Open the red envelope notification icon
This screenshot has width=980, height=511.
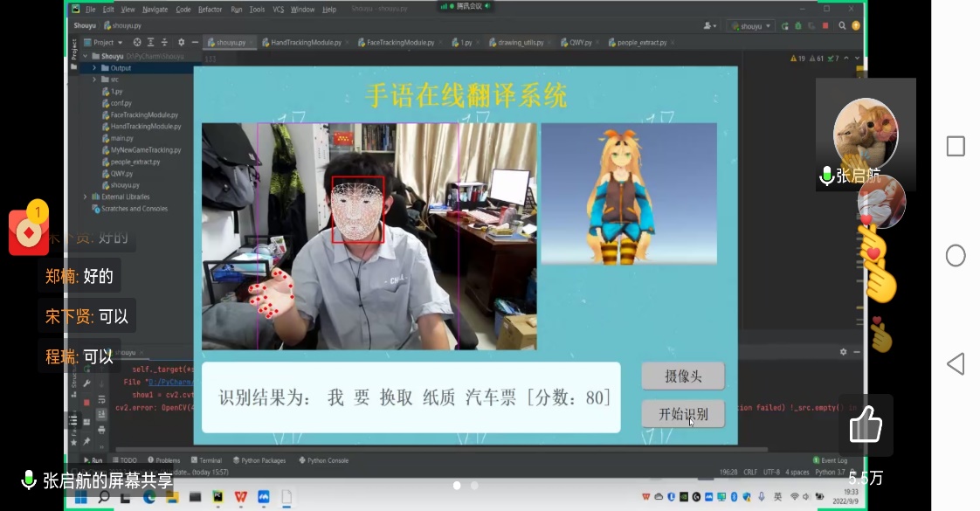point(29,229)
